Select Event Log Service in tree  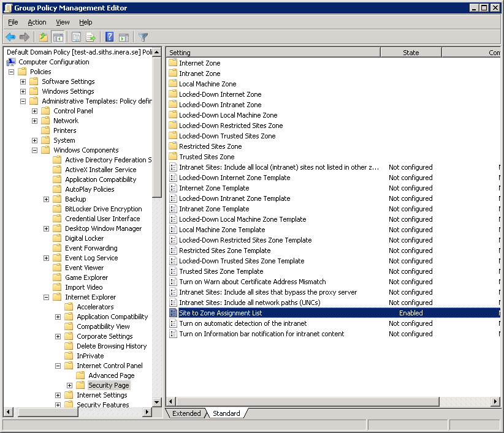point(91,258)
